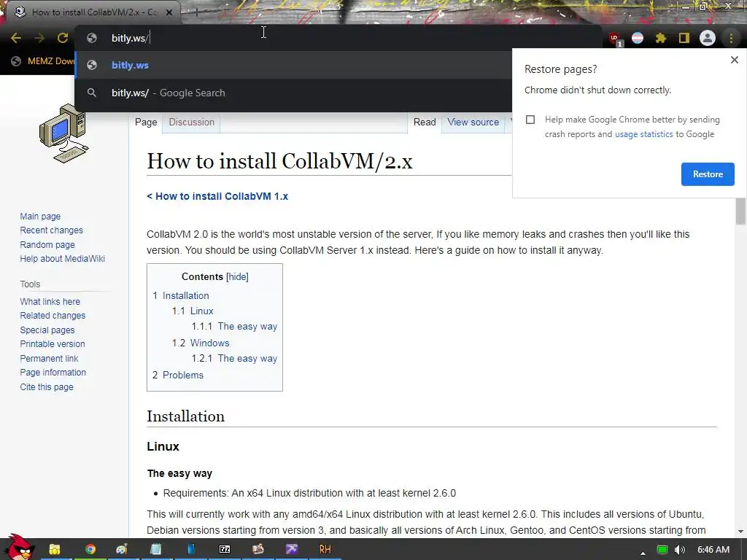Open Page information link
Screen dimensions: 747x560
click(53, 373)
